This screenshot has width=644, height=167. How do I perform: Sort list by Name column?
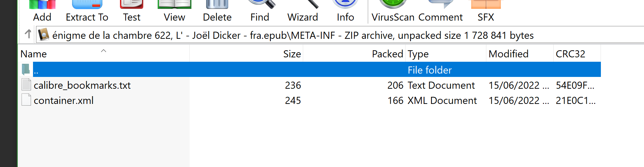34,54
